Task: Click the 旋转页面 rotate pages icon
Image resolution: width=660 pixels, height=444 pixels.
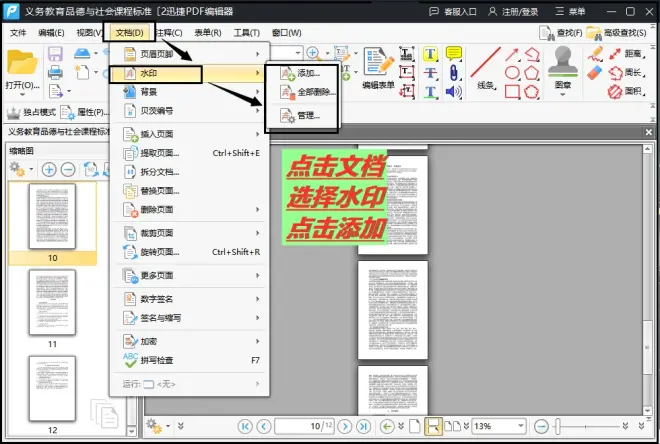Action: point(132,252)
